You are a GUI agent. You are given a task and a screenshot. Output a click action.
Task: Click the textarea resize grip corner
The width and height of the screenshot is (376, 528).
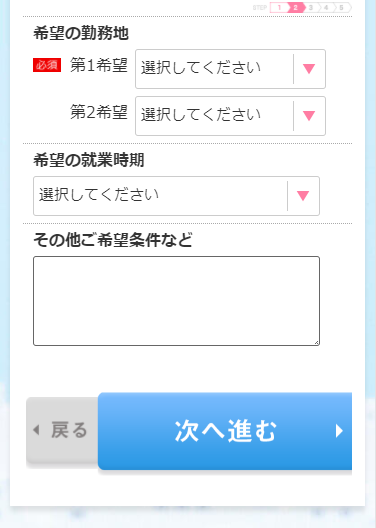click(x=316, y=342)
